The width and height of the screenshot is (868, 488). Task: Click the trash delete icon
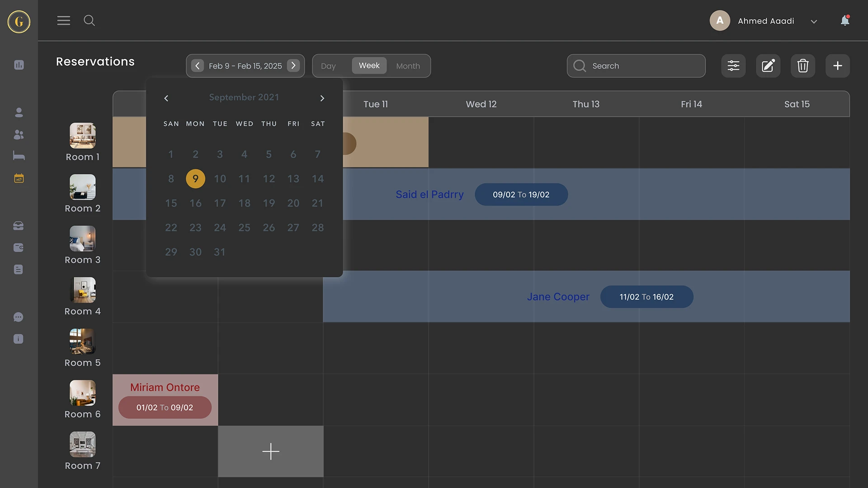pos(803,66)
